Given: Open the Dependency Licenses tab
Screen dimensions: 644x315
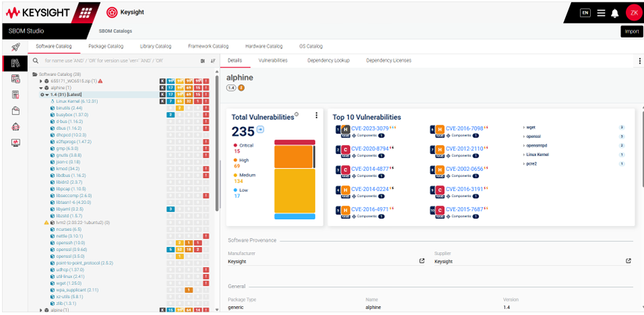Looking at the screenshot, I should pyautogui.click(x=388, y=61).
